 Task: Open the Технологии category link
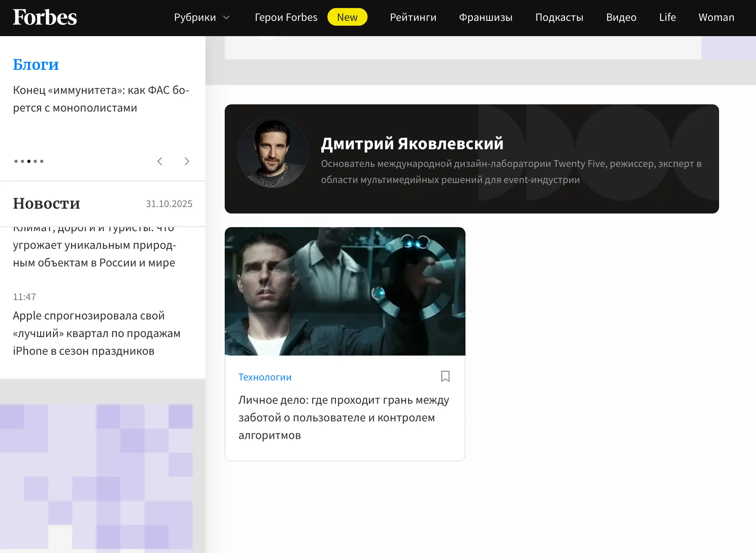(x=265, y=377)
